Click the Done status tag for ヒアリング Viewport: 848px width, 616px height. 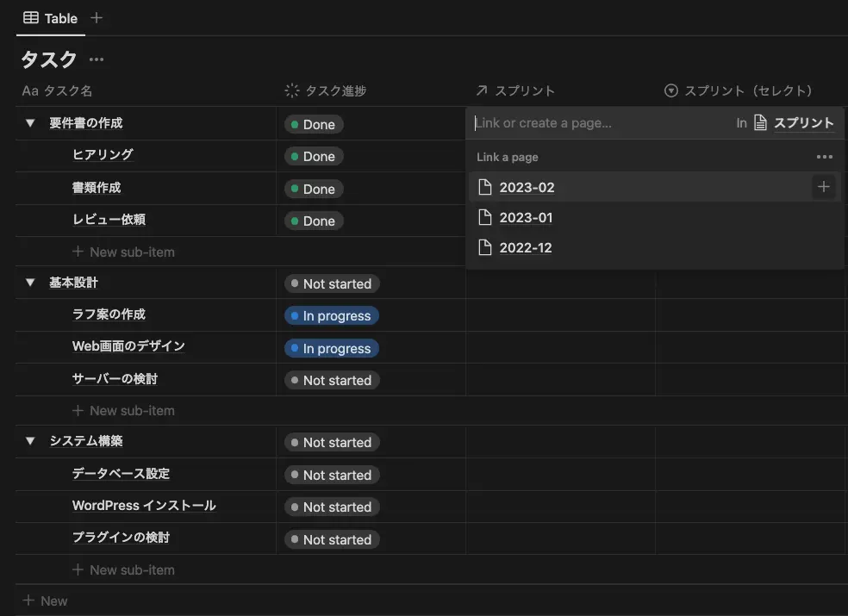click(314, 157)
